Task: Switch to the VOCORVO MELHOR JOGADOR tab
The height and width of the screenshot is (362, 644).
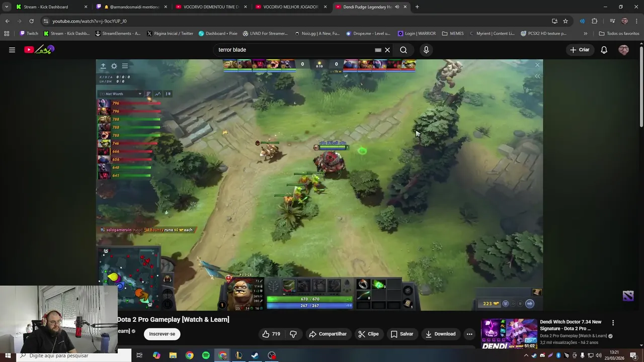Action: click(x=291, y=7)
